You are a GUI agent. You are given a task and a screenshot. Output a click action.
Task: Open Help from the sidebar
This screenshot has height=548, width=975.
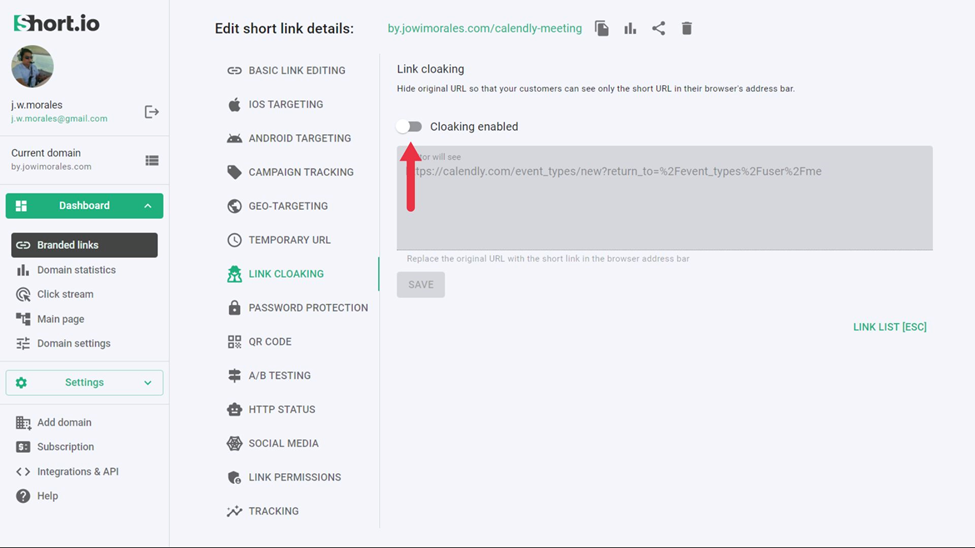coord(37,496)
